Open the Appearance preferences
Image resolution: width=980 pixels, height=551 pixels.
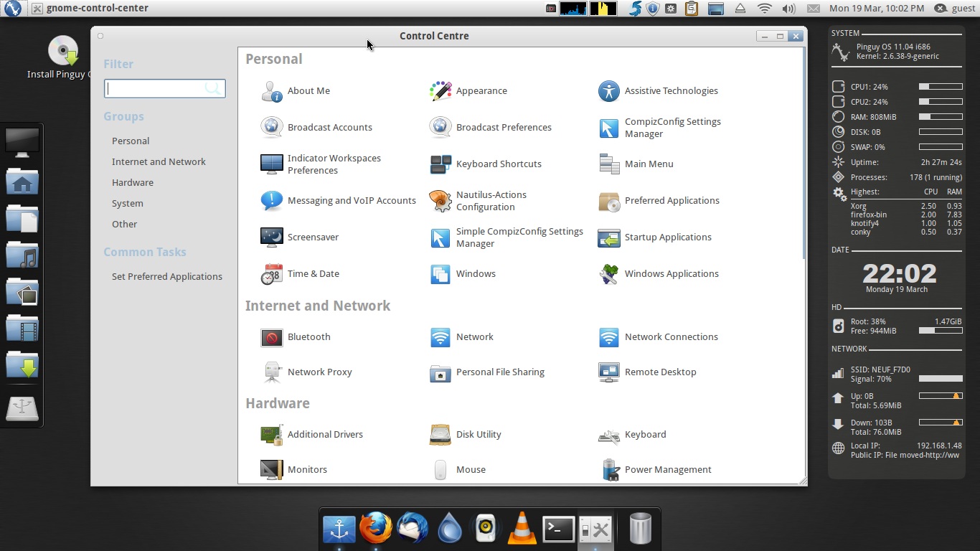[468, 91]
